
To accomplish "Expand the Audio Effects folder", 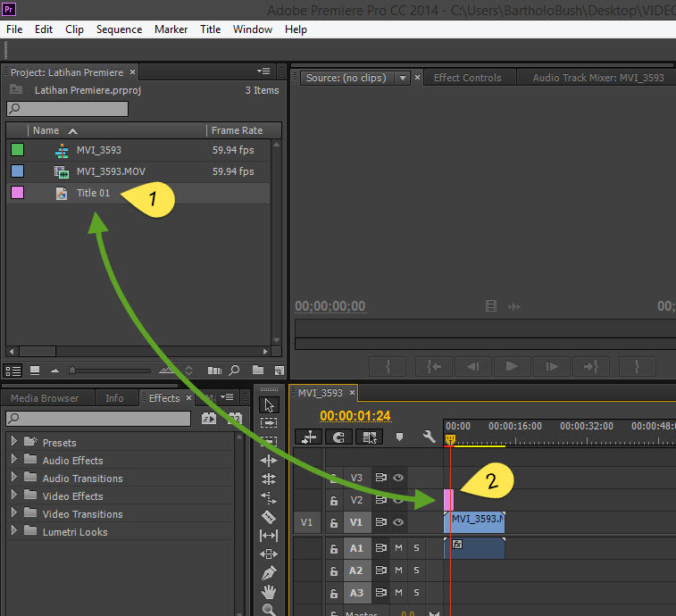I will (13, 459).
